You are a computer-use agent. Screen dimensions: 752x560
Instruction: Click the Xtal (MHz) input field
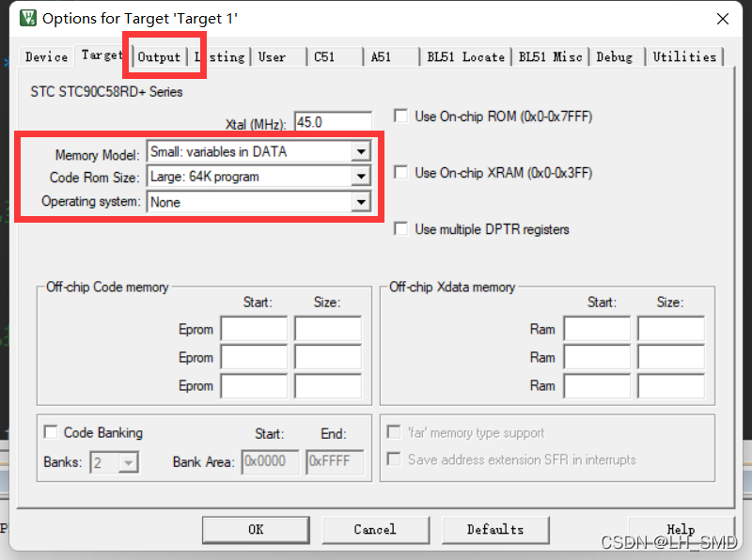point(334,122)
